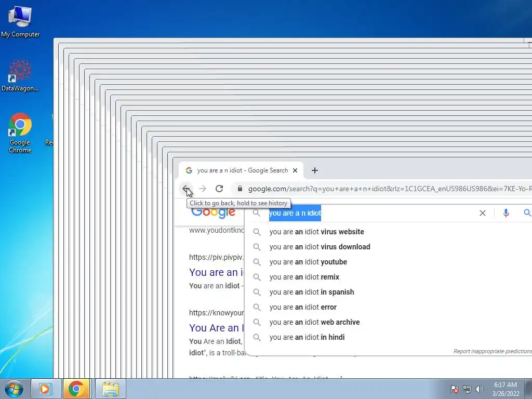Viewport: 532px width, 399px height.
Task: Click the Show Desktop strip
Action: pyautogui.click(x=528, y=389)
